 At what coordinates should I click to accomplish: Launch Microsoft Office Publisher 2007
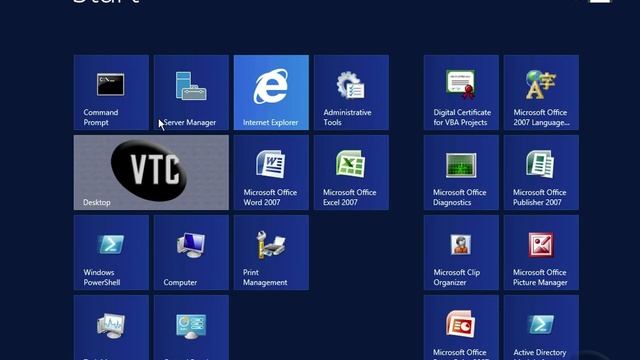coord(541,172)
